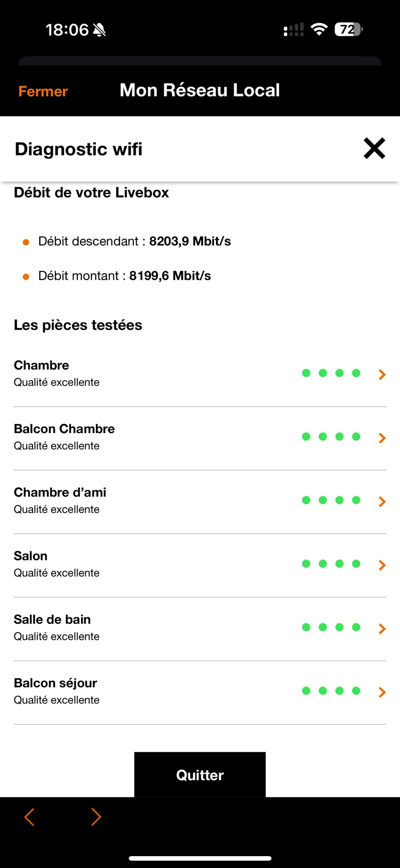
Task: Tap the Balcon séjour room label
Action: [56, 683]
